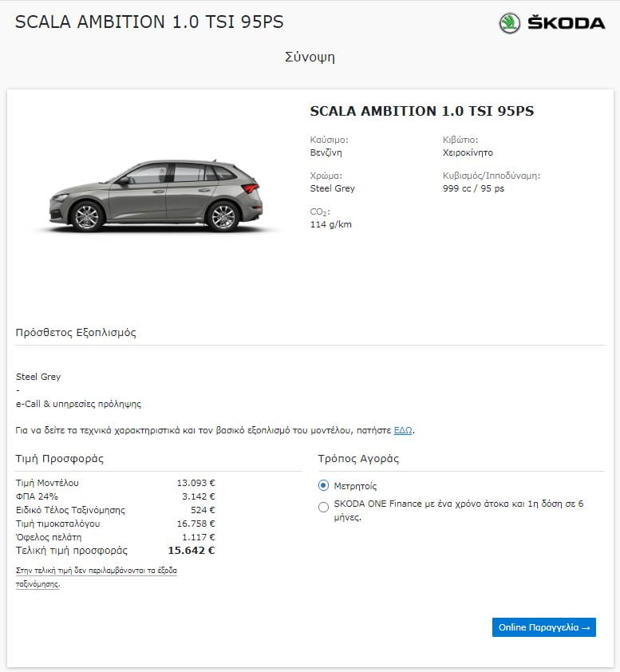This screenshot has width=620, height=672.
Task: Click the registration costs disclaimer note
Action: click(97, 577)
